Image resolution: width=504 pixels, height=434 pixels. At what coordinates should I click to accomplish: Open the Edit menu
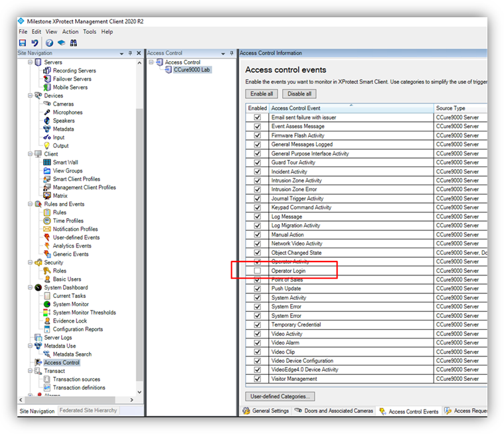coord(37,32)
